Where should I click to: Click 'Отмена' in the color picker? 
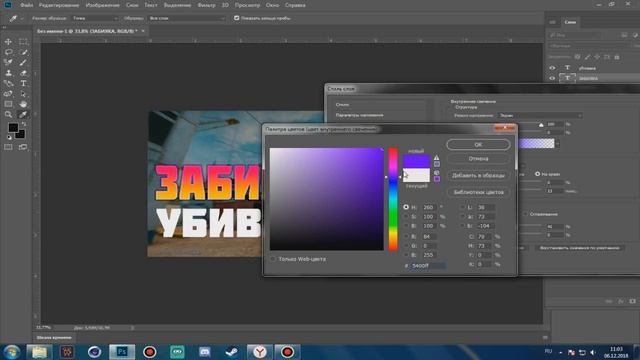pos(478,158)
